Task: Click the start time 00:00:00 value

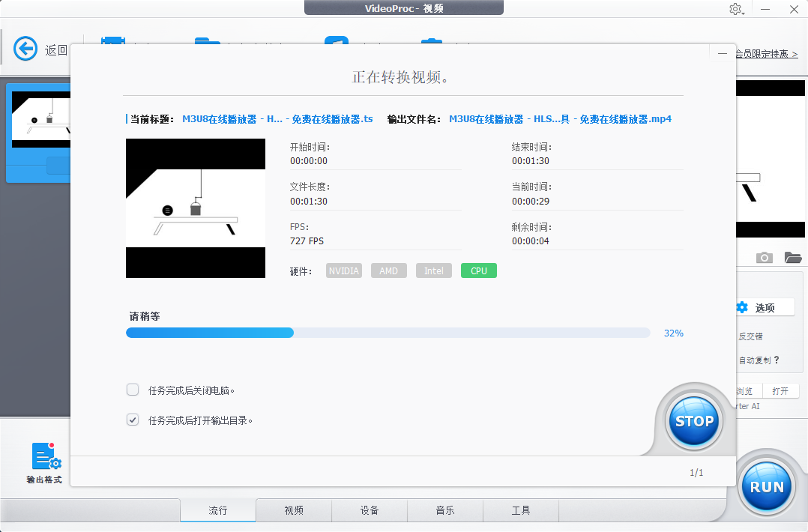Action: coord(309,161)
